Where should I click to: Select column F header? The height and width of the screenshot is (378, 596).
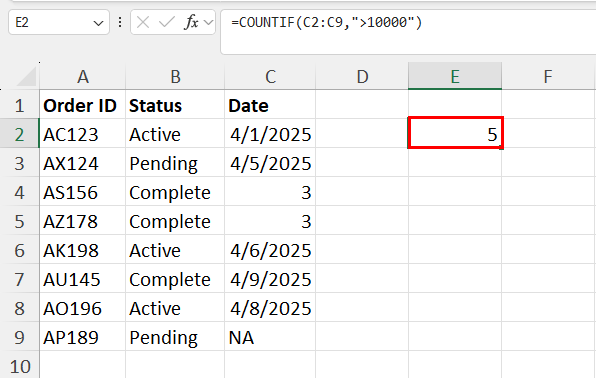[548, 76]
